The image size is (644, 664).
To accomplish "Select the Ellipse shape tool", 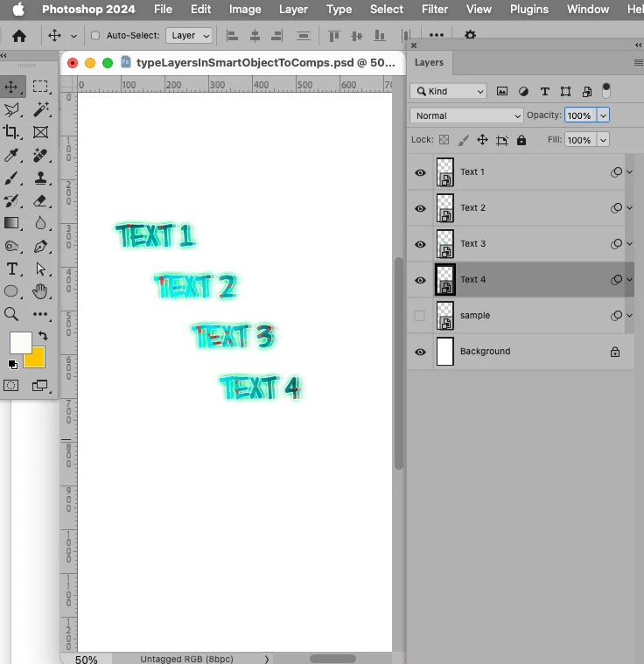I will [11, 291].
